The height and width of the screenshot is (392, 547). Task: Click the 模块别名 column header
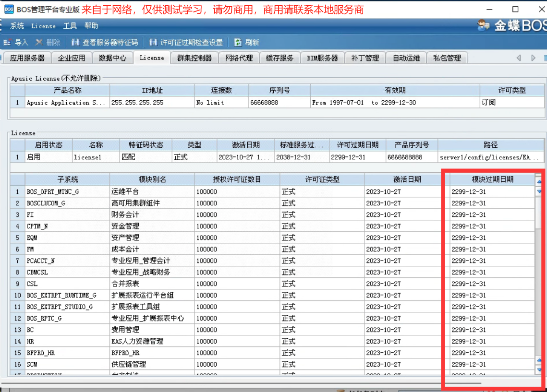pyautogui.click(x=152, y=179)
